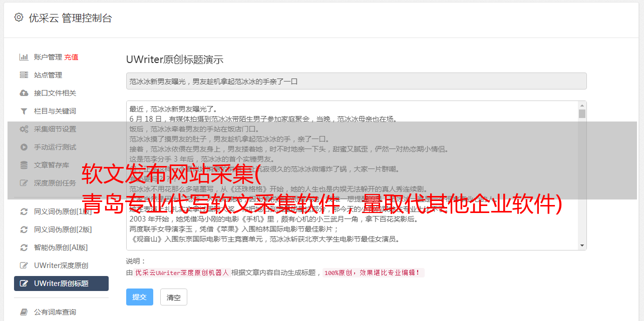Click the server icon for 站点管理
The height and width of the screenshot is (321, 644).
(x=24, y=75)
